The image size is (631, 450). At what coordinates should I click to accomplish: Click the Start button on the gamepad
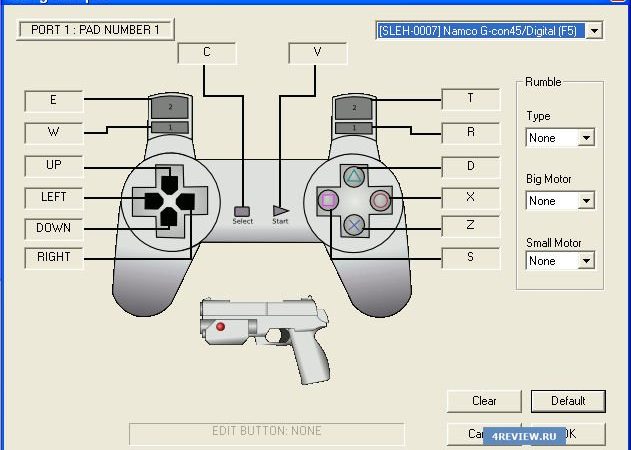(x=280, y=210)
